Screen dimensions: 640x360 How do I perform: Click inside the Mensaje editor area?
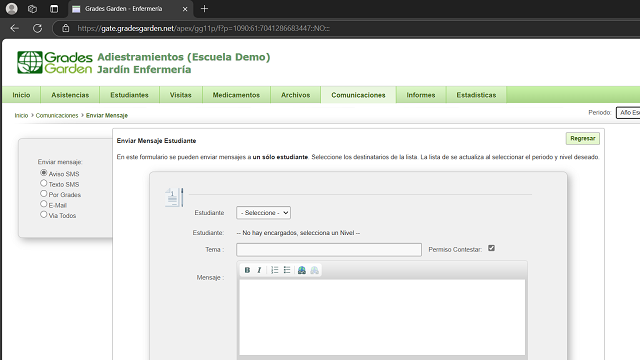click(x=382, y=317)
